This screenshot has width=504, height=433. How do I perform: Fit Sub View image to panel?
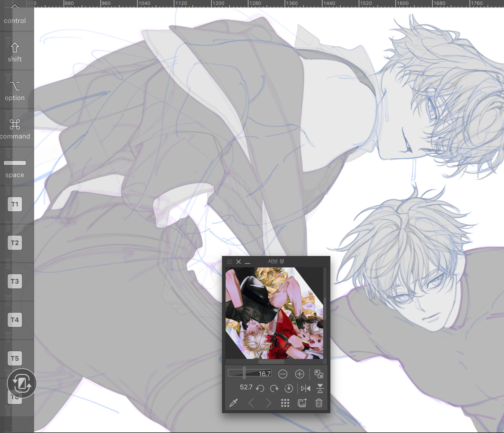(319, 374)
